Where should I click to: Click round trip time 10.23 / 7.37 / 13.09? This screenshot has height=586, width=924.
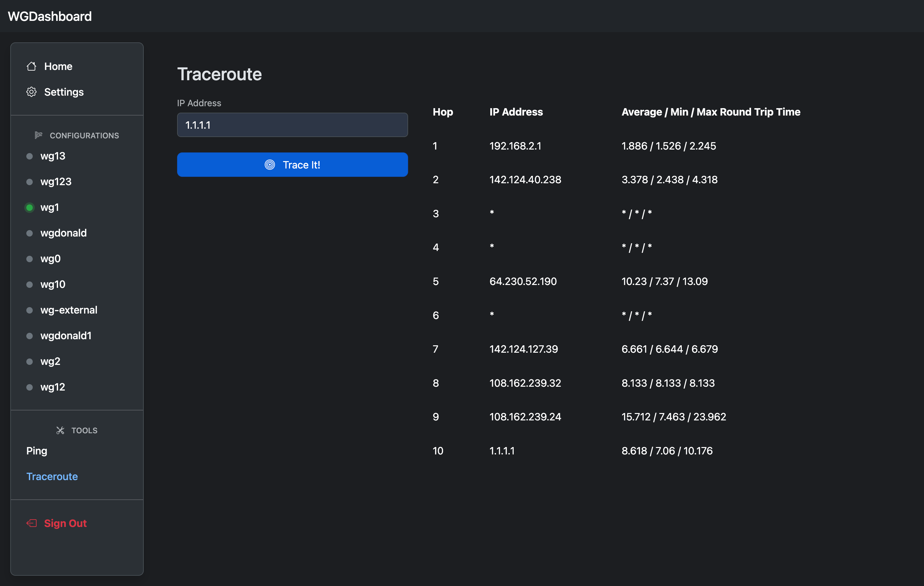(664, 281)
